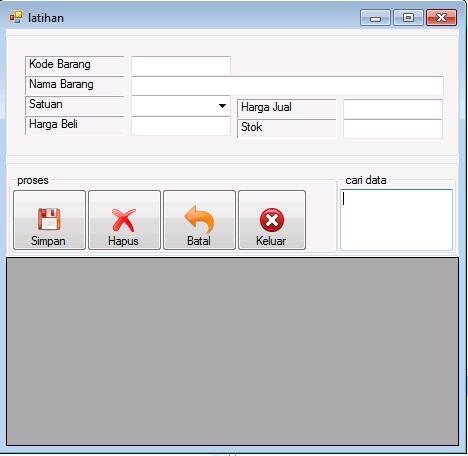Image resolution: width=468 pixels, height=456 pixels.
Task: Click the latihan app icon in title bar
Action: pyautogui.click(x=16, y=17)
